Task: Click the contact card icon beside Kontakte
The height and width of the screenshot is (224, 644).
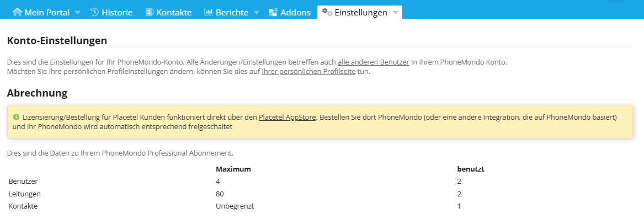Action: [150, 12]
